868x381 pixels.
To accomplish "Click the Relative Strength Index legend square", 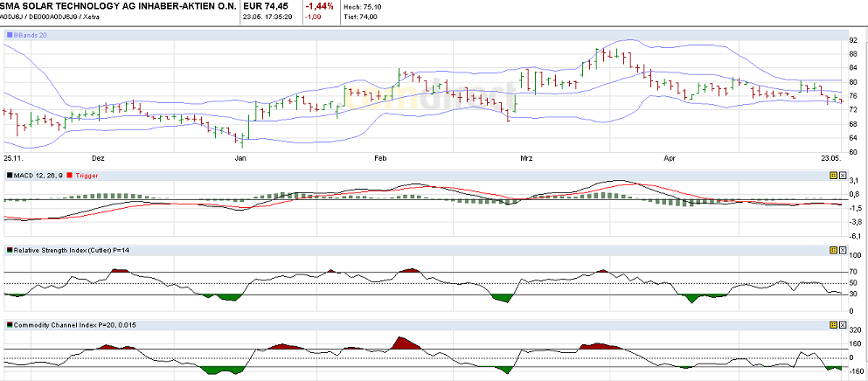I will point(10,250).
